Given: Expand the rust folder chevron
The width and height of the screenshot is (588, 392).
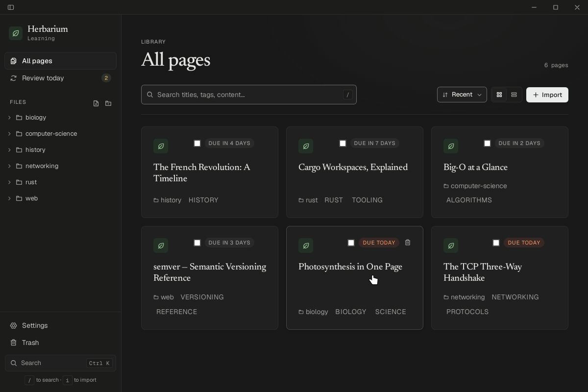Looking at the screenshot, I should (9, 182).
